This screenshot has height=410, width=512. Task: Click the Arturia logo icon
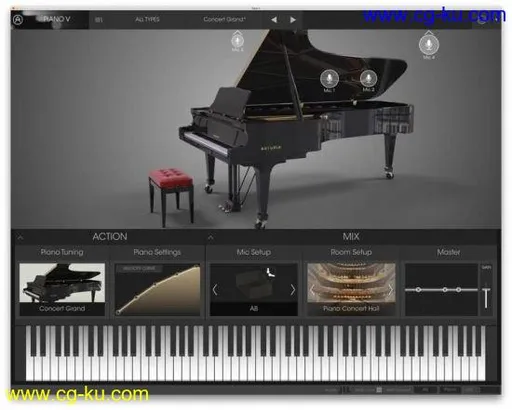tap(18, 20)
